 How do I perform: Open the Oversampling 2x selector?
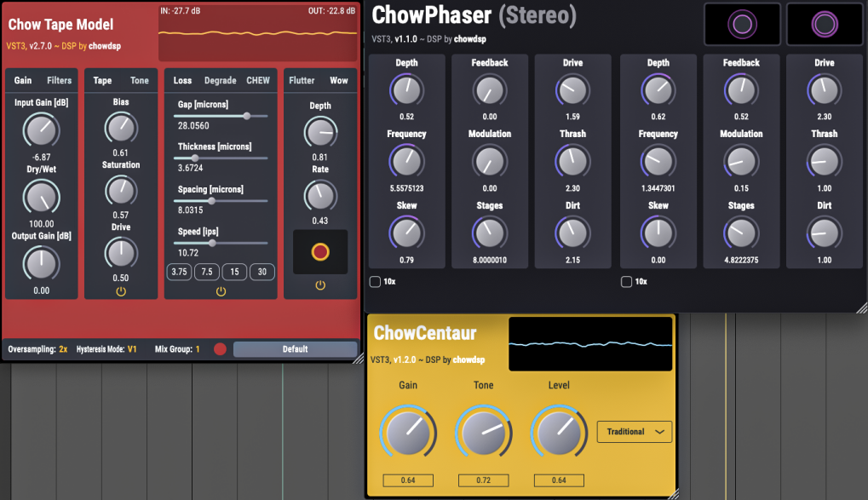click(x=37, y=349)
